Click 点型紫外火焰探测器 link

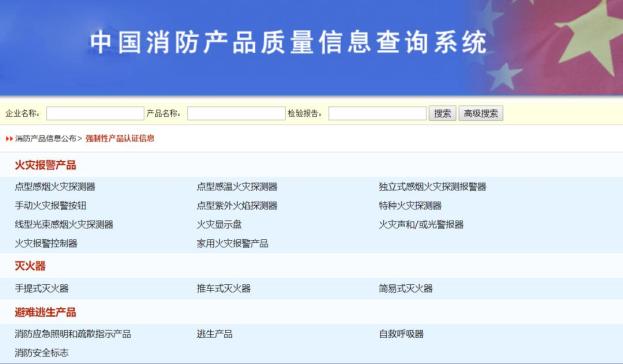tap(237, 205)
